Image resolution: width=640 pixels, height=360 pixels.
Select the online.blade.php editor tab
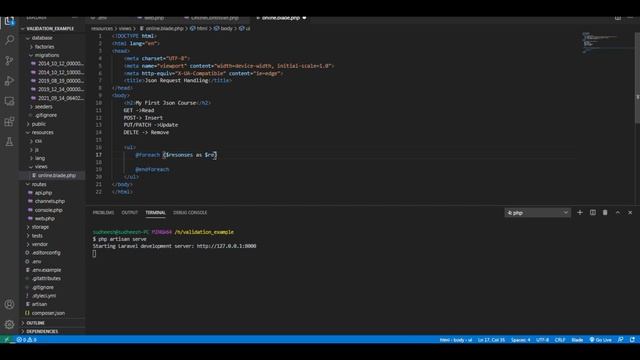click(282, 18)
